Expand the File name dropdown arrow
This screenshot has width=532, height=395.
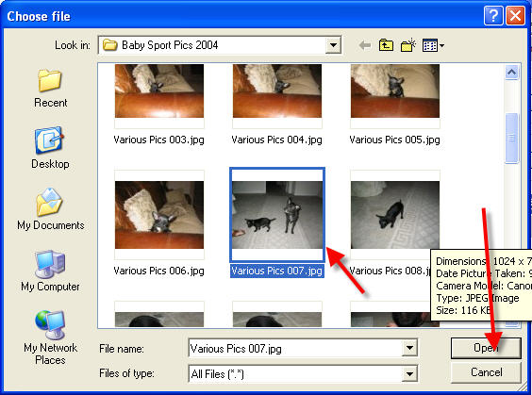pos(409,348)
